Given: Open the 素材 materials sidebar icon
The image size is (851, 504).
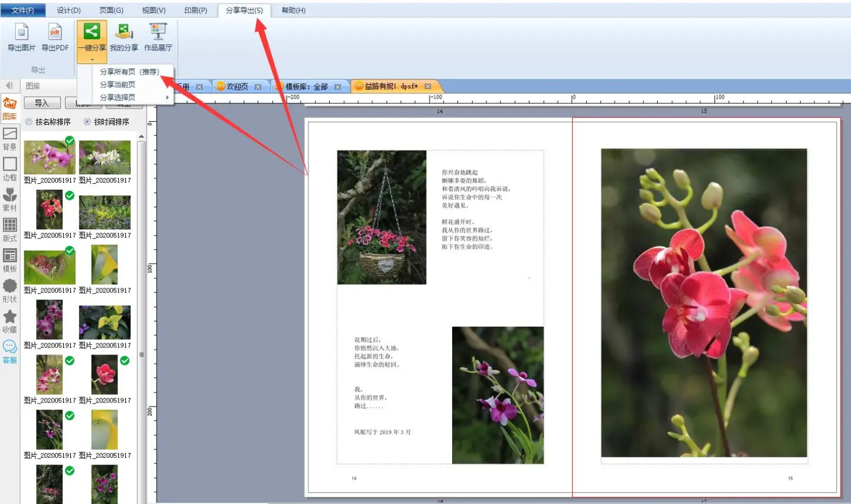Looking at the screenshot, I should (x=9, y=199).
